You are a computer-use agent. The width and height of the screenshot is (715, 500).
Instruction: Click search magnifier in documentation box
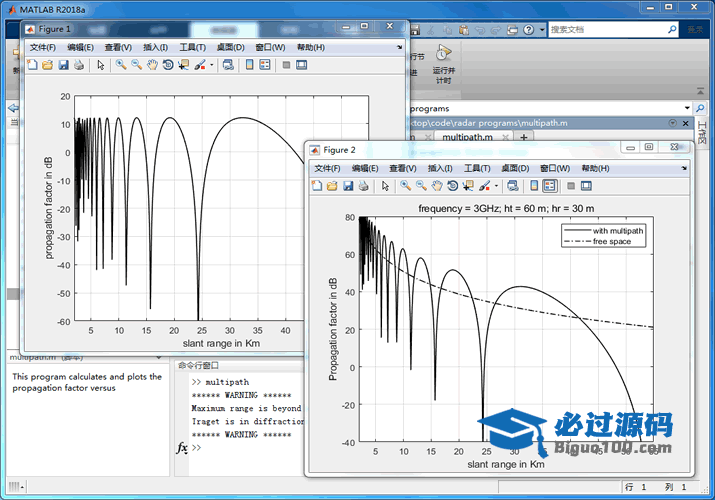[x=672, y=30]
